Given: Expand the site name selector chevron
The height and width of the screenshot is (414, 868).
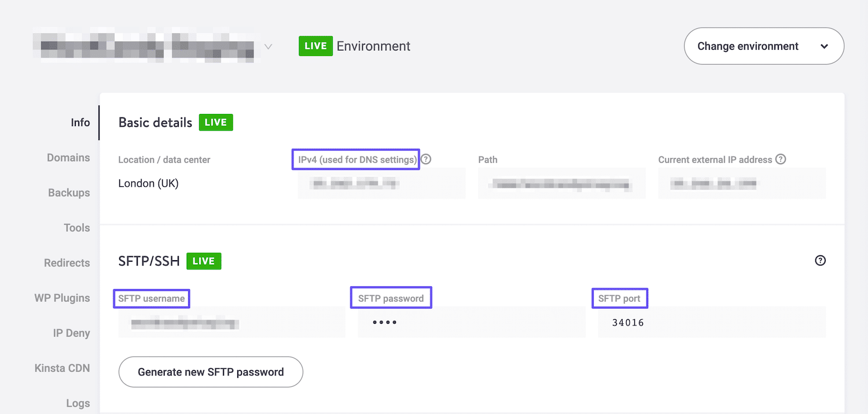Looking at the screenshot, I should click(268, 46).
